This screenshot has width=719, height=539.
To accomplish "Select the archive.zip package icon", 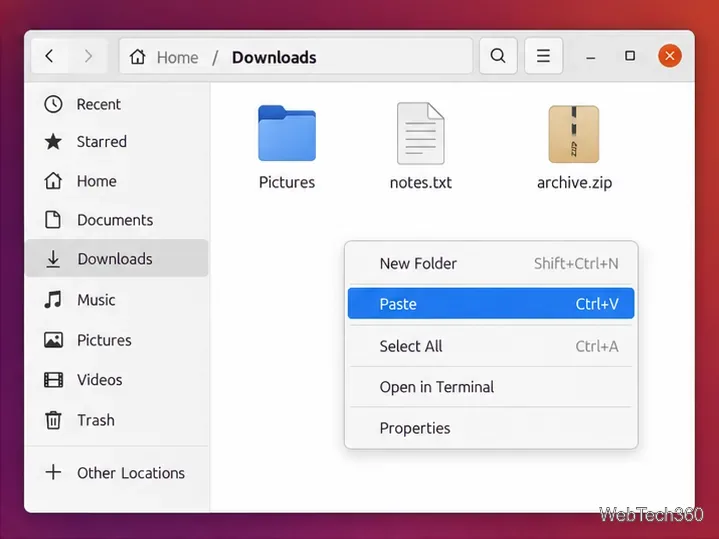I will click(x=574, y=134).
